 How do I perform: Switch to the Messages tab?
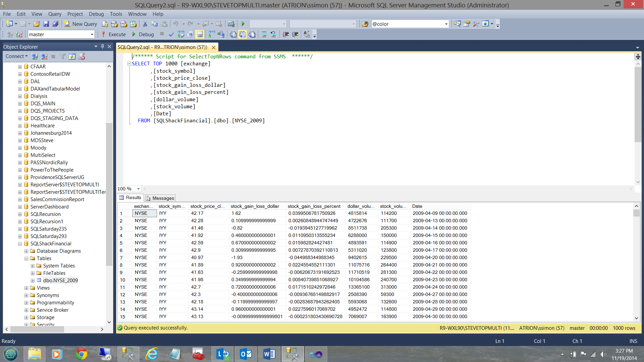point(160,198)
